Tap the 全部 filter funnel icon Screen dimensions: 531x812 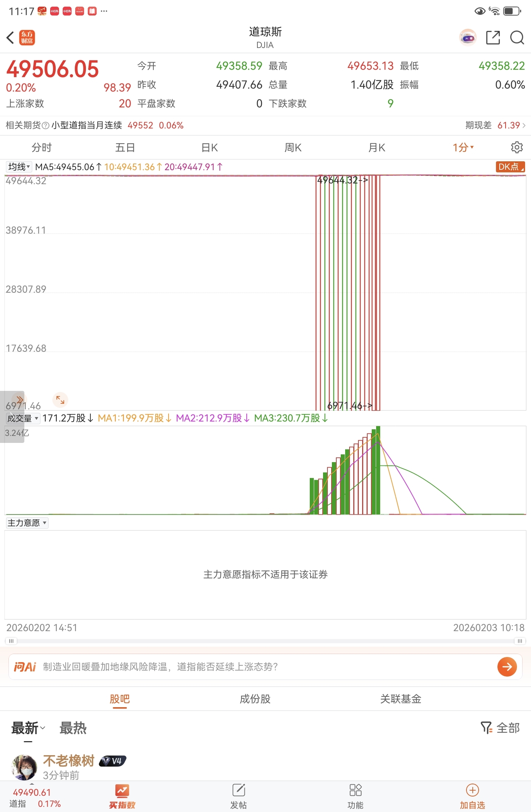(x=486, y=728)
